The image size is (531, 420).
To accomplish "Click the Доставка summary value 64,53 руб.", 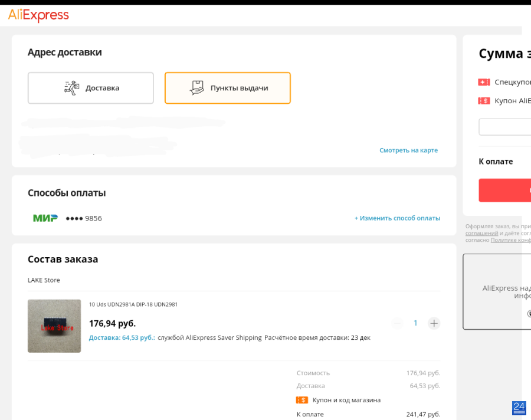I will point(425,386).
